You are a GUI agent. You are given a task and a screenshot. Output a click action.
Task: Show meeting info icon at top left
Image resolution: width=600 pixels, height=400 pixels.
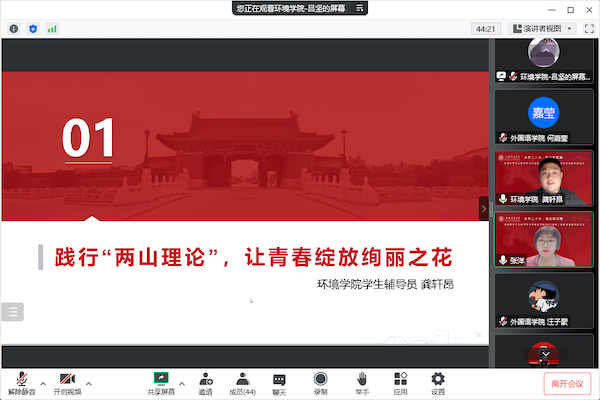coord(14,29)
